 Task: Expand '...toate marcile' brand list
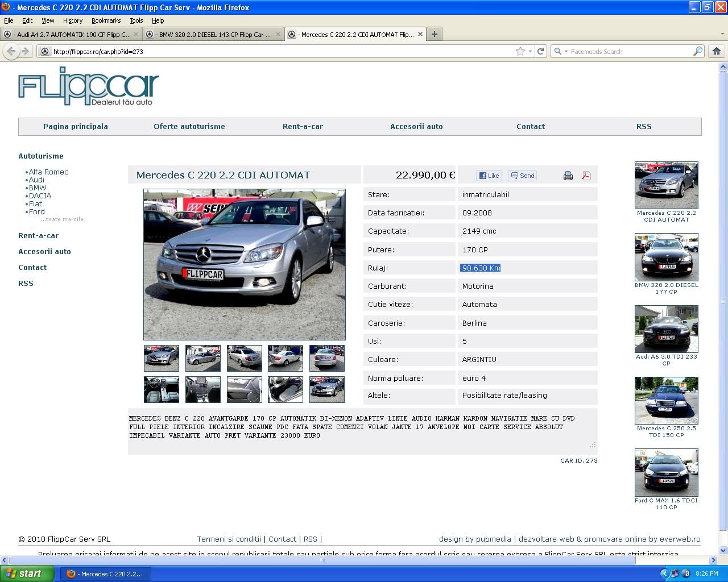pyautogui.click(x=62, y=219)
